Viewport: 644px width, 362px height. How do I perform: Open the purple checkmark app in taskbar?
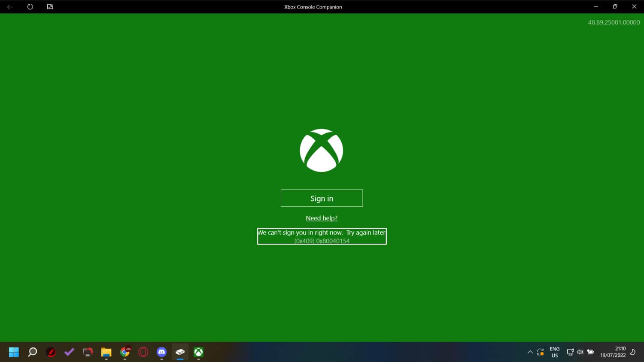69,352
